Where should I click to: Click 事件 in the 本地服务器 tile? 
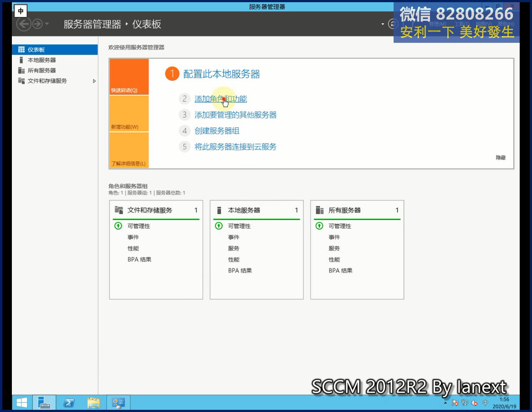point(234,237)
